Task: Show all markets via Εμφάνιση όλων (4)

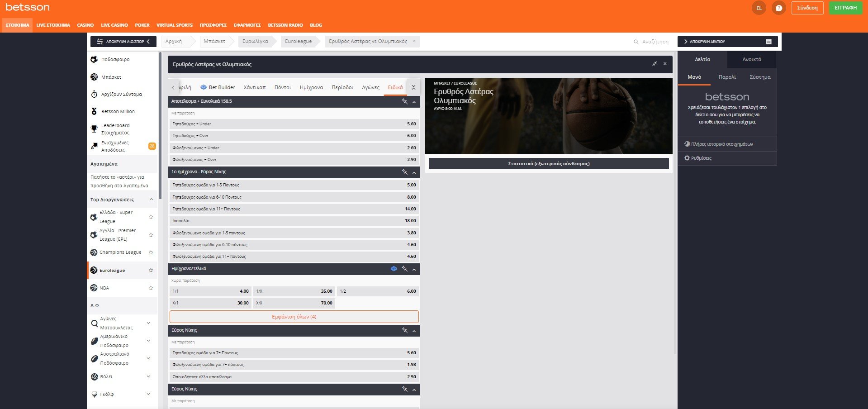Action: click(x=294, y=317)
